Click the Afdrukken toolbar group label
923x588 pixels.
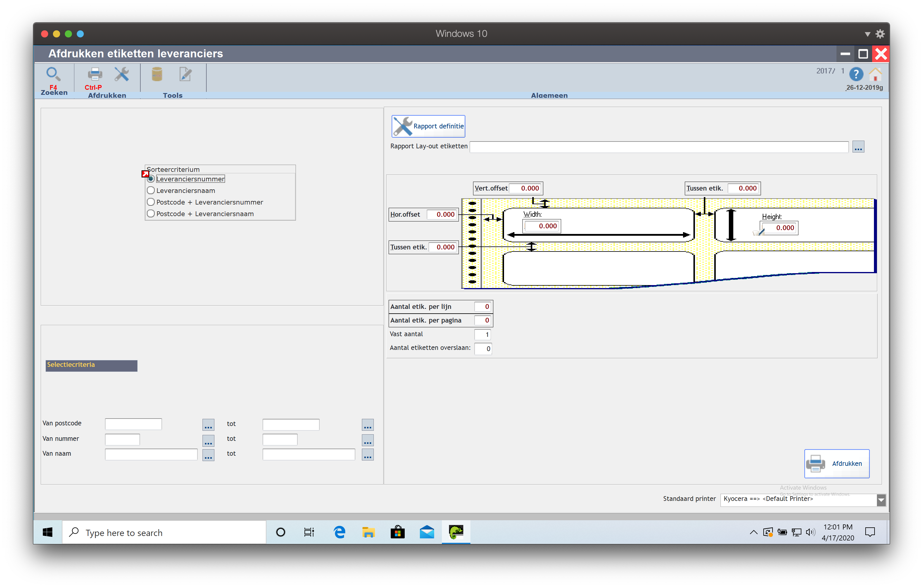click(107, 95)
